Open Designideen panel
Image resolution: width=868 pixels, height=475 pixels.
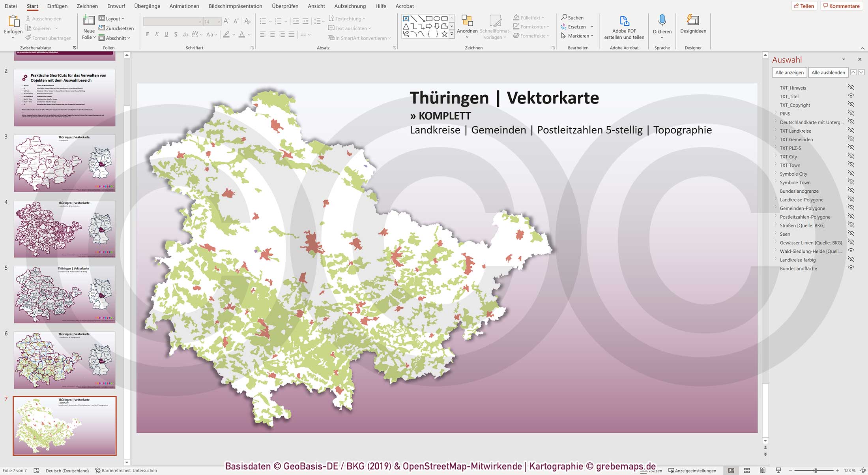click(x=693, y=26)
